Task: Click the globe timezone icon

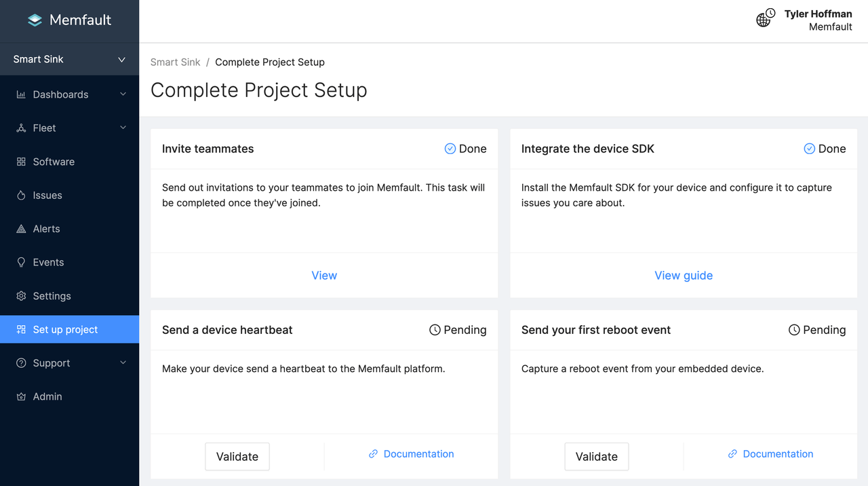Action: click(764, 19)
